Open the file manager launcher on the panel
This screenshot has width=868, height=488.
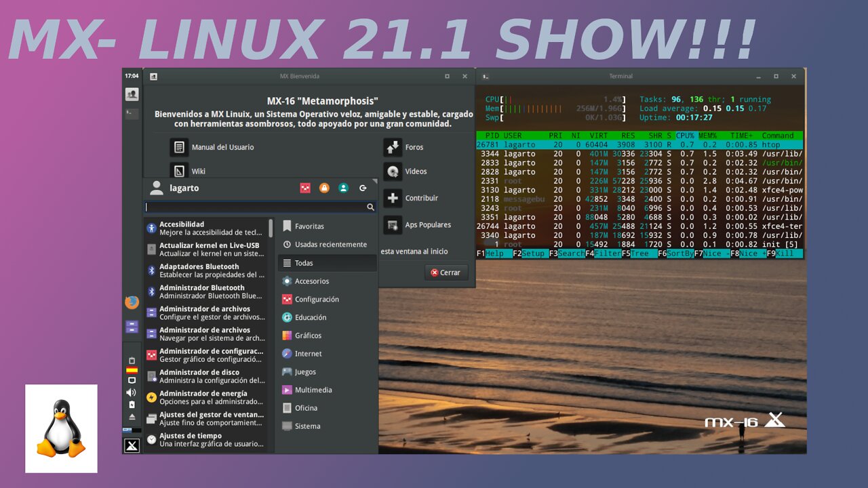(132, 327)
